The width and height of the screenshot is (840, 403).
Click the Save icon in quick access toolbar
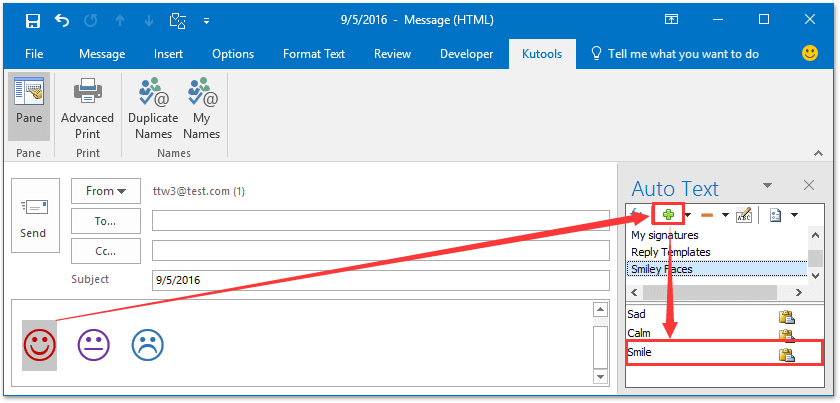(32, 20)
